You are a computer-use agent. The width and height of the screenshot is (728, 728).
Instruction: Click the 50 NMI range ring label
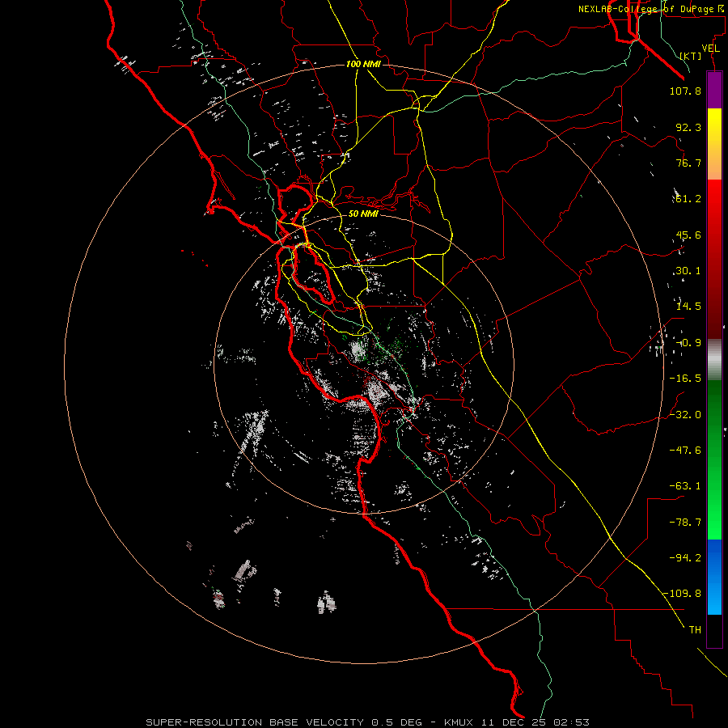point(363,214)
